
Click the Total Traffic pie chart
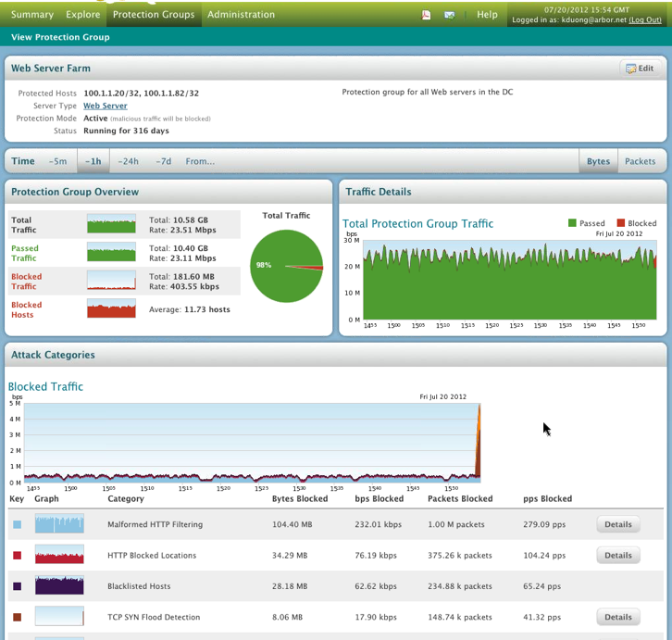tap(286, 267)
